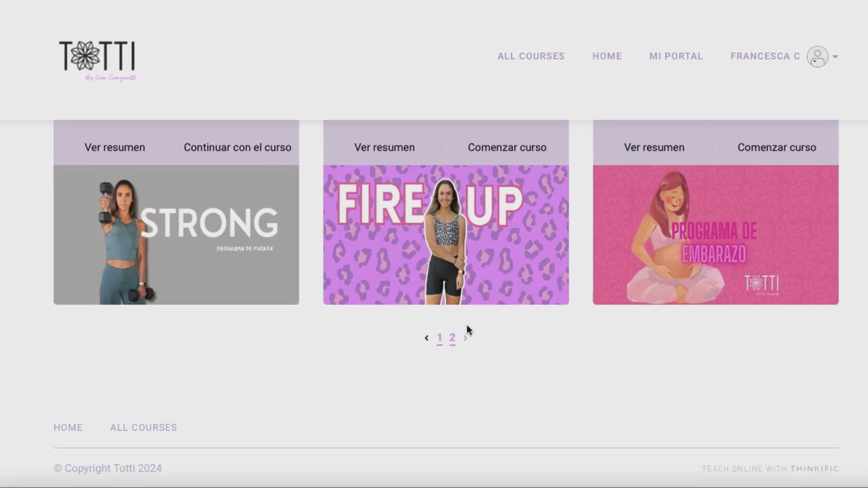Click Ver resumen for Programa de Embarazo

(x=654, y=147)
